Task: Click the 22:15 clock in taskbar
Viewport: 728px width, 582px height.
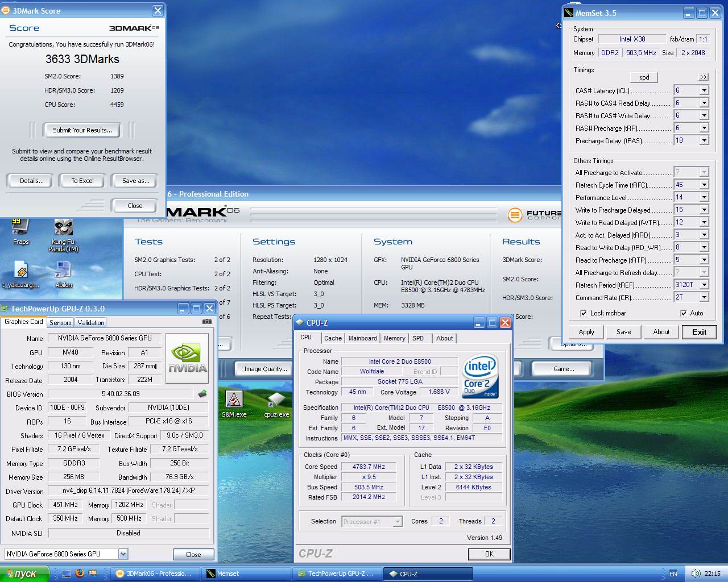Action: pos(712,574)
